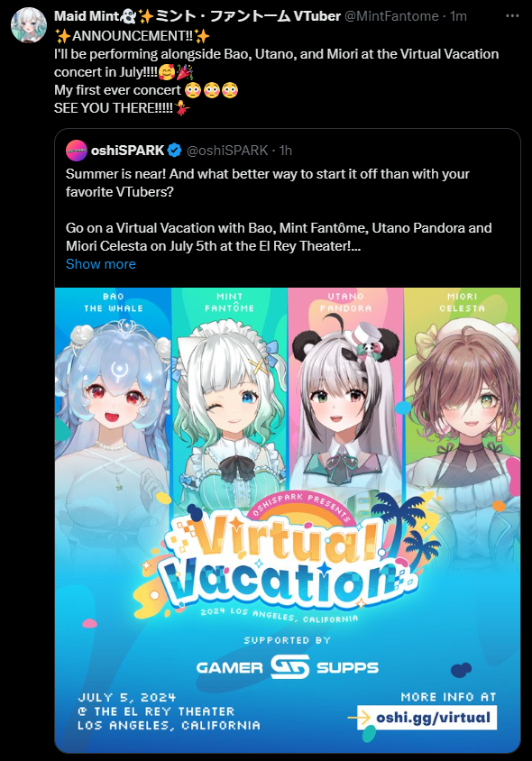Click the yellow arrow beside oshi.gg/virtual

pos(360,718)
